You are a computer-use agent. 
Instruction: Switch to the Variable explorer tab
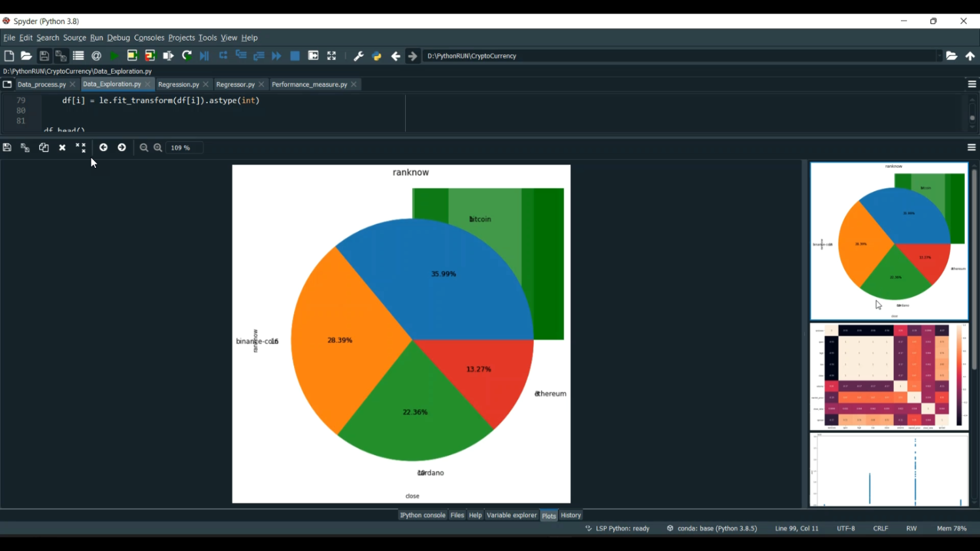pos(512,516)
